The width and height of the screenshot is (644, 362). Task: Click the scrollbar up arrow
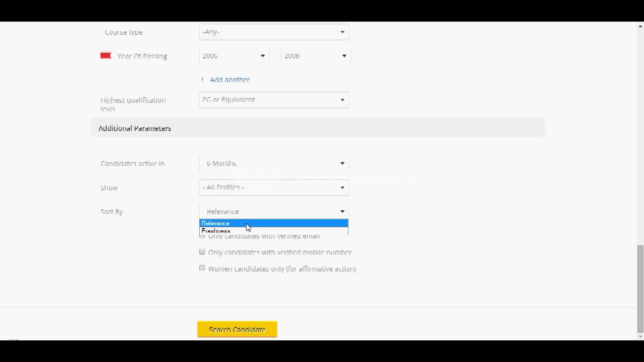coord(640,26)
